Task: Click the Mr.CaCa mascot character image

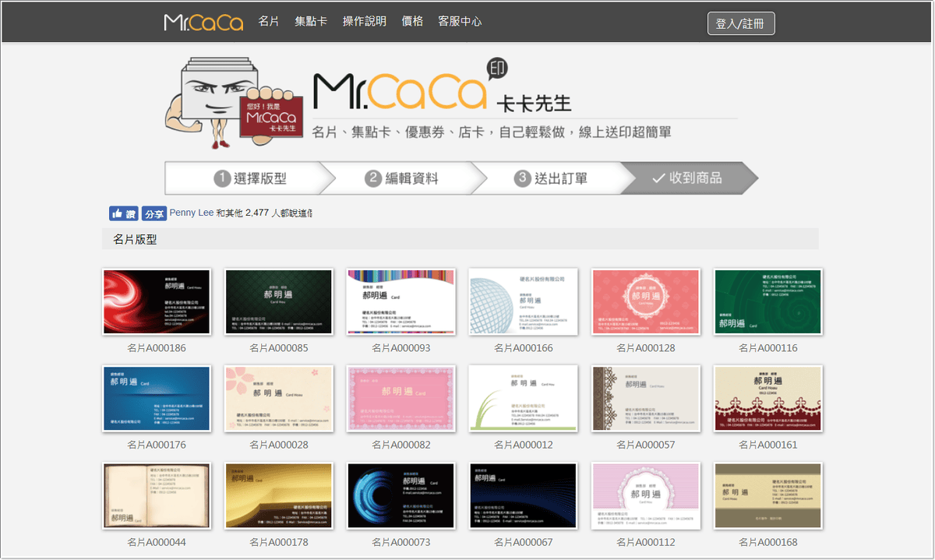Action: point(234,101)
